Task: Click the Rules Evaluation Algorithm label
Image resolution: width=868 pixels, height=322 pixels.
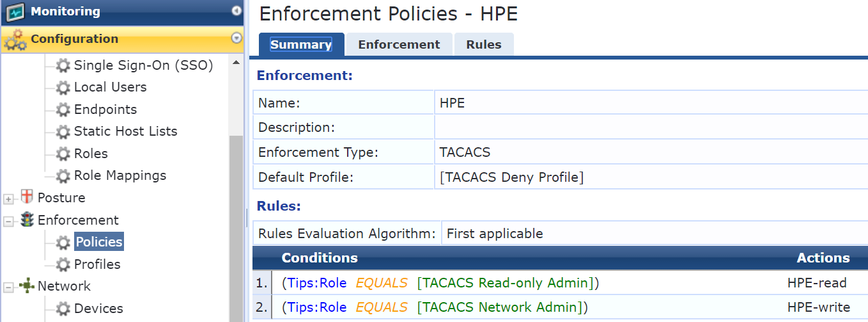Action: pyautogui.click(x=346, y=234)
